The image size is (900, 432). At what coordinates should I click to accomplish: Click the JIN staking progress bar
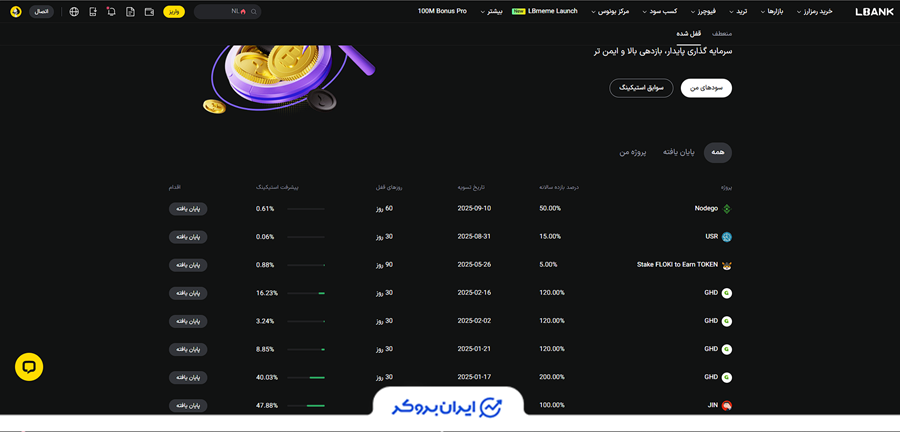coord(305,406)
